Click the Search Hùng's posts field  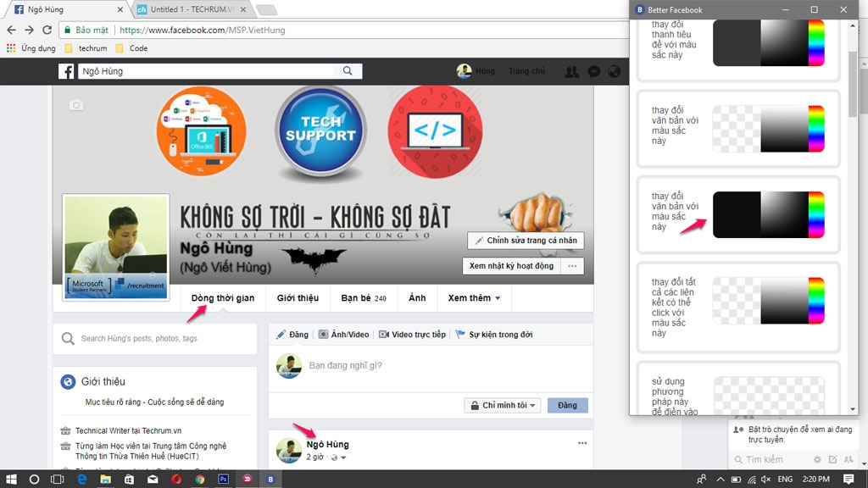click(155, 339)
